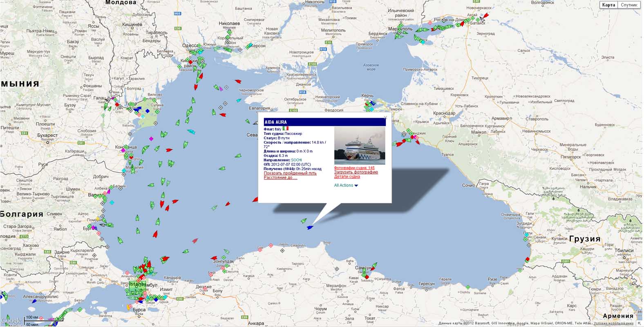The width and height of the screenshot is (644, 327).
Task: Expand the All Actions dropdown
Action: (346, 186)
